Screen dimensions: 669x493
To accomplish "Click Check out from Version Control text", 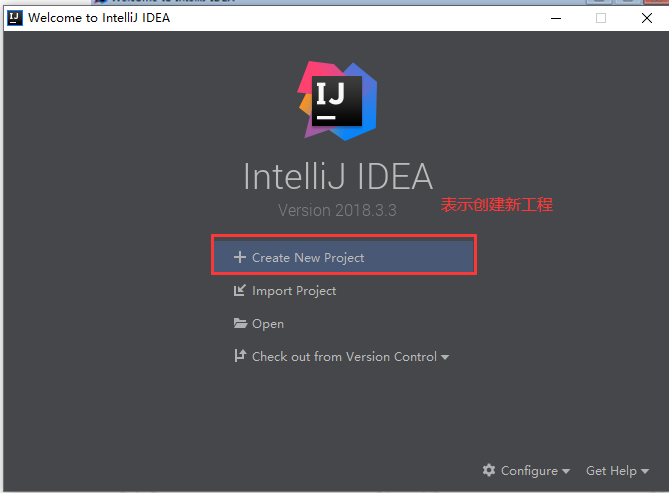I will pos(344,356).
